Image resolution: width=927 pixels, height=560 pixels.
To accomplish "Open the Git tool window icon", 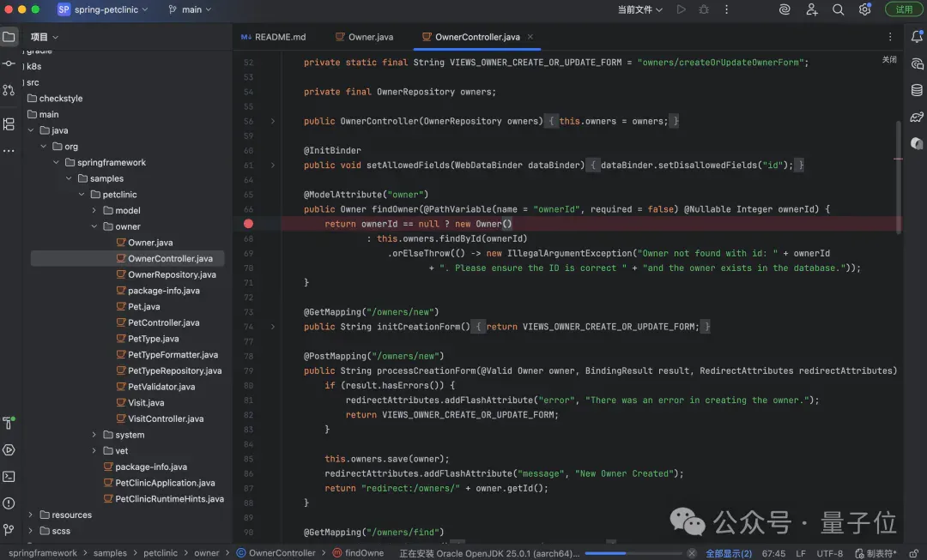I will pos(9,530).
